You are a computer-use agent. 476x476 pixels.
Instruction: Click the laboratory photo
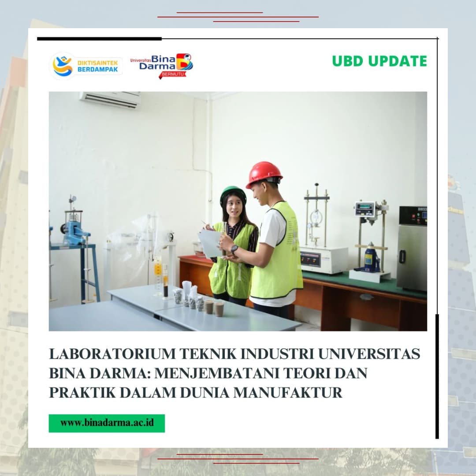pos(238,211)
